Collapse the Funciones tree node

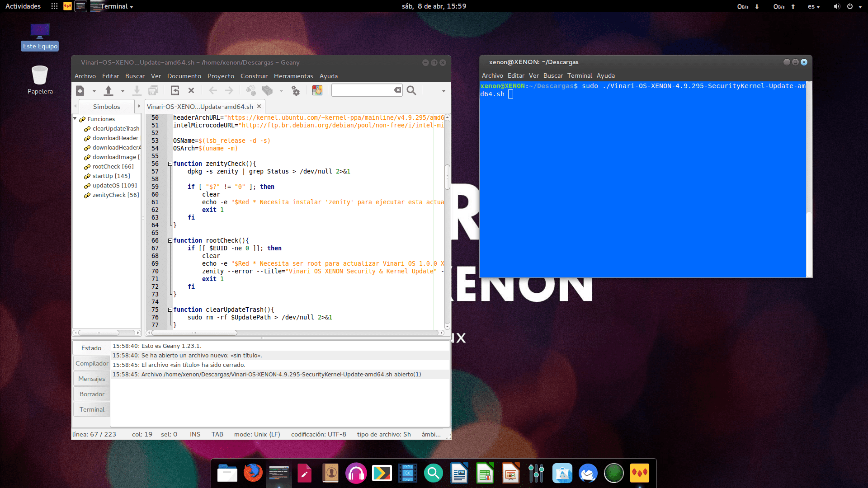click(75, 119)
